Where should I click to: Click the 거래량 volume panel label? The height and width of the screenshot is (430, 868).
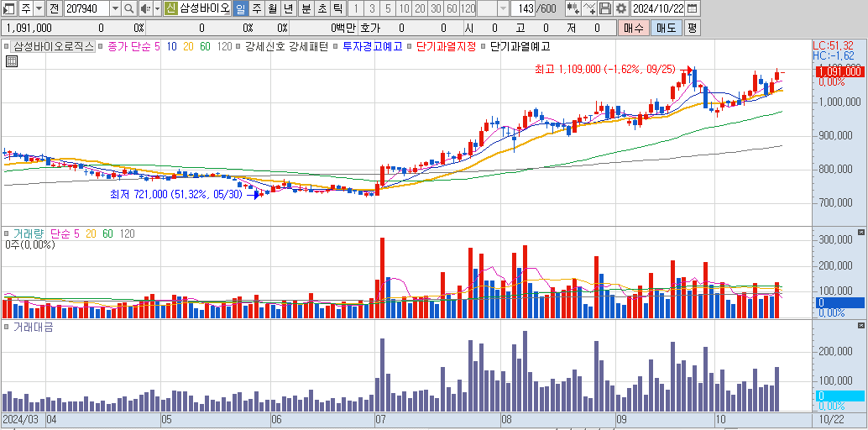[29, 234]
